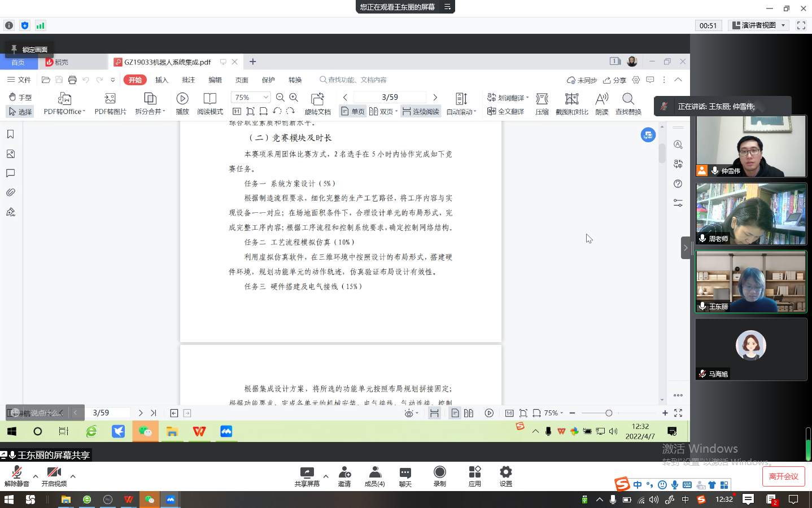Toggle 连续阅读 continuous reading
Screen dimensions: 812x508
tap(421, 112)
